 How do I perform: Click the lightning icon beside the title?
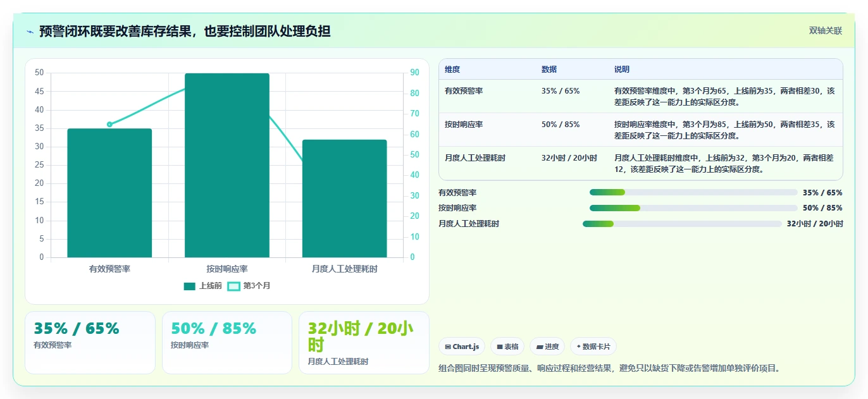(30, 32)
